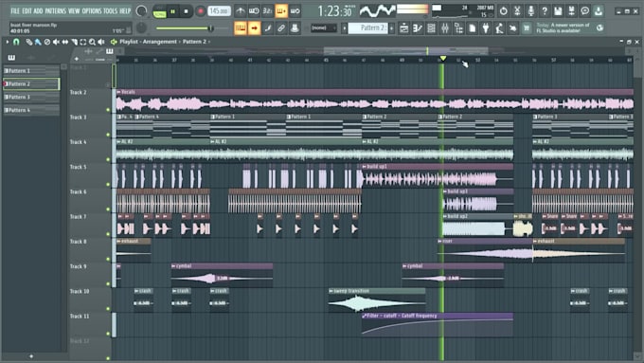
Task: Enable wait for input before recording
Action: tap(254, 11)
